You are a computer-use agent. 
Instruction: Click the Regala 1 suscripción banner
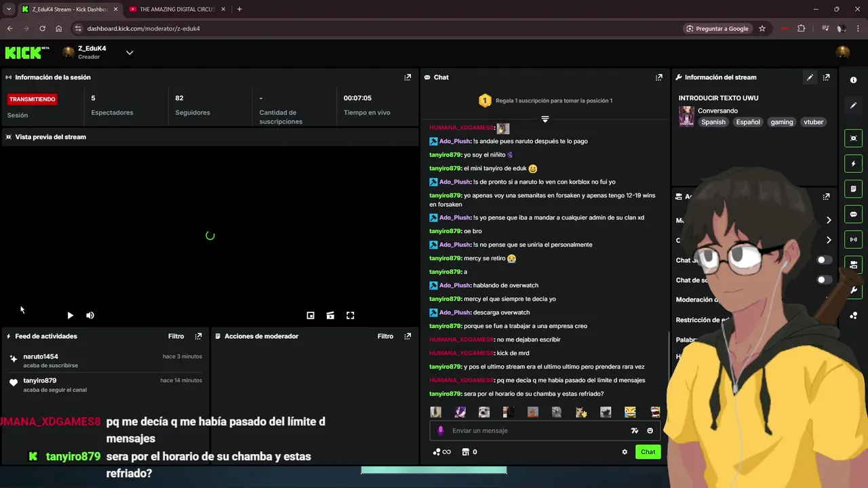click(x=546, y=100)
